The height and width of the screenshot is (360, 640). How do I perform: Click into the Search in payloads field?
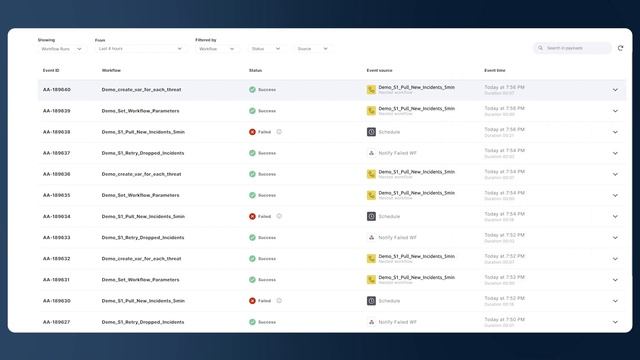tap(572, 48)
